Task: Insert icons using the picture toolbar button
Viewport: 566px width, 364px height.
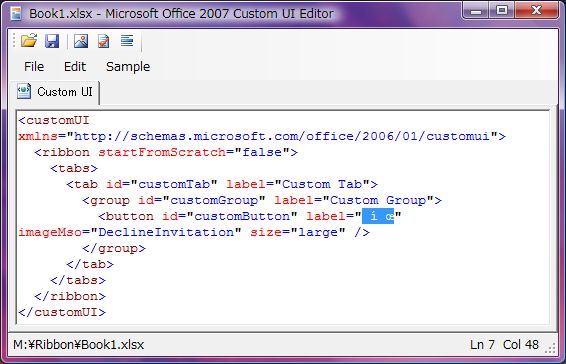Action: (x=81, y=41)
